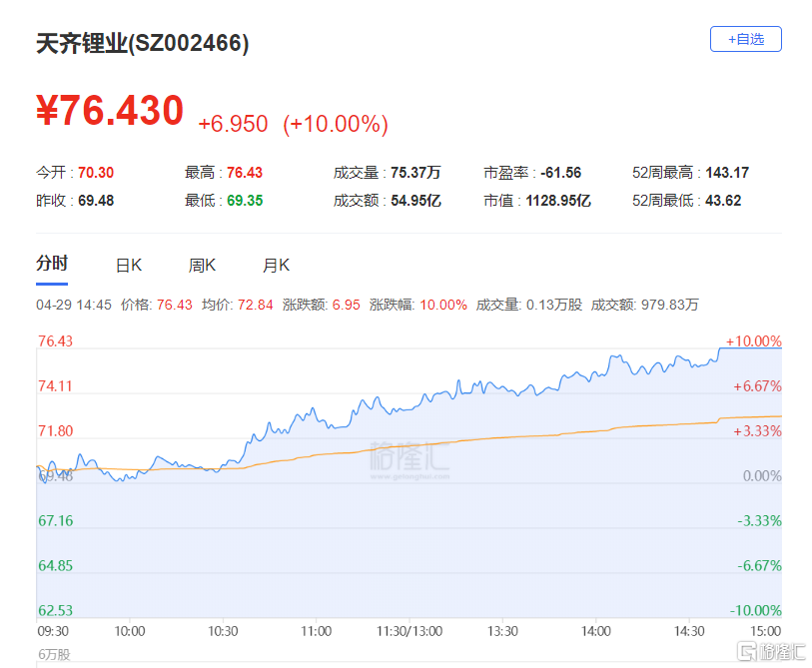The image size is (812, 668).
Task: Click the 11:00 time axis label
Action: coord(316,631)
